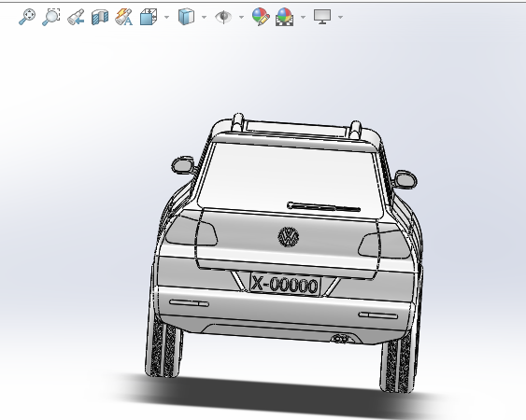Select the exhaust pipe under the bumper
Viewport: 526px width, 420px height.
pos(340,339)
